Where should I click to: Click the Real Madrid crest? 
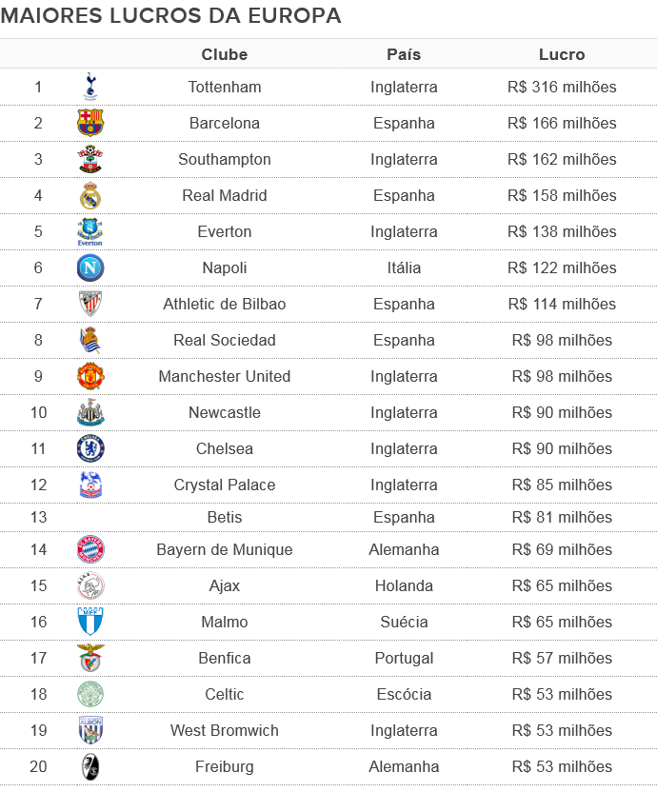90,195
